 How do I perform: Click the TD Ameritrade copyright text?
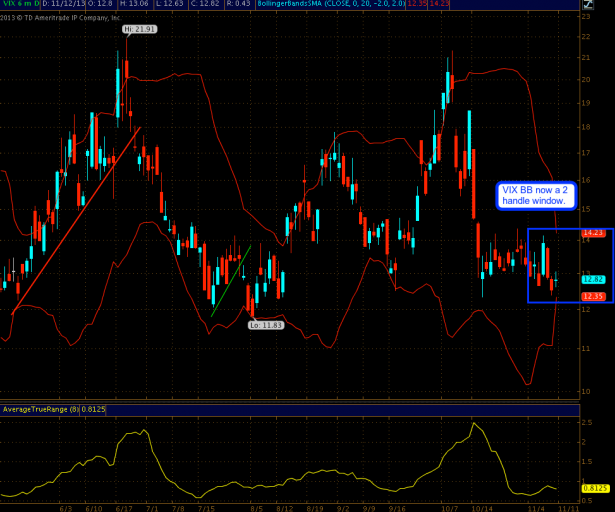pyautogui.click(x=60, y=18)
